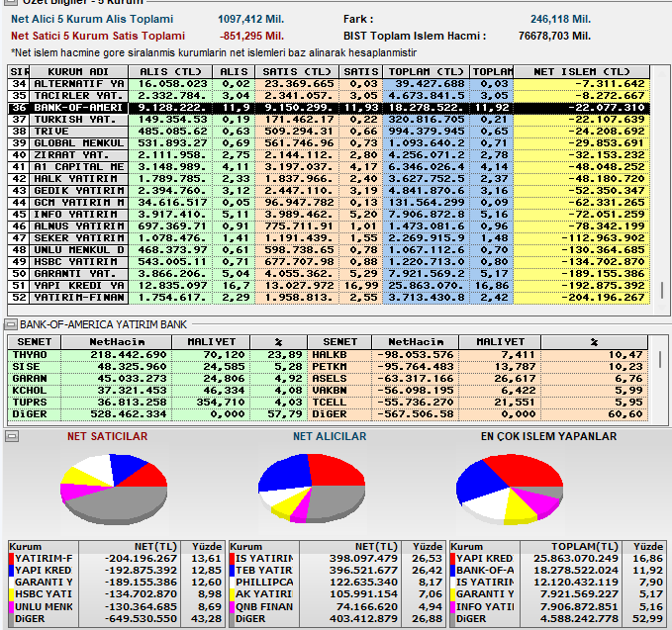Screen dimensions: 672x630
Task: Click red swatch beside YATIRIM-F legend
Action: 12,559
